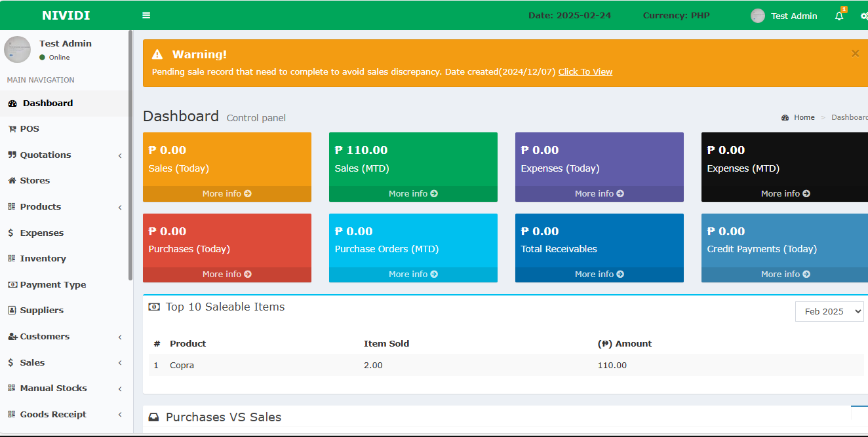
Task: Open the settings gear in the top bar
Action: [x=864, y=15]
